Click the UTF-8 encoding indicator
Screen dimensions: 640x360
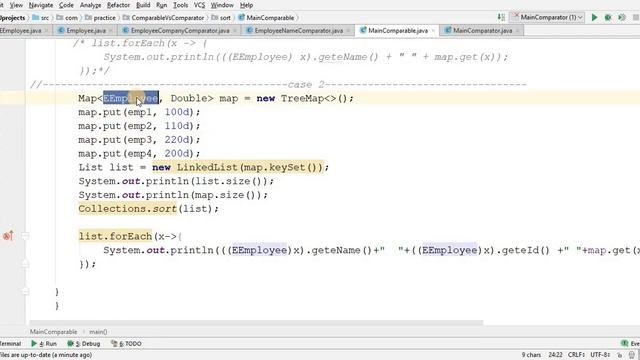click(x=600, y=355)
